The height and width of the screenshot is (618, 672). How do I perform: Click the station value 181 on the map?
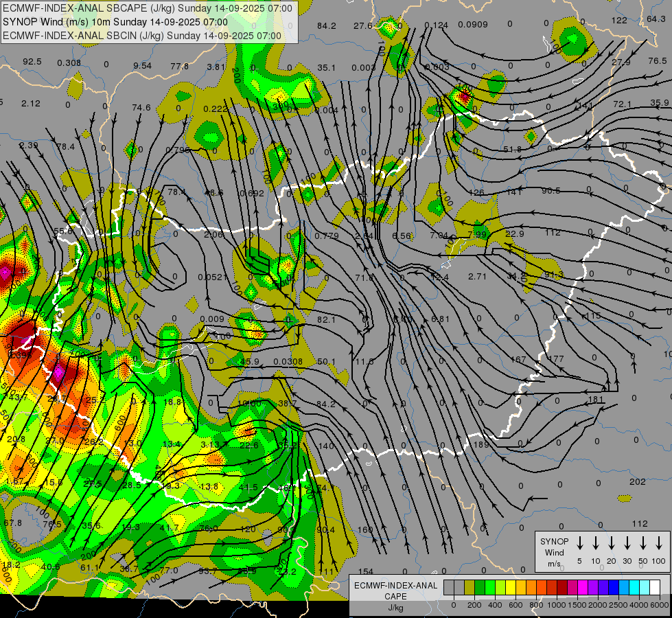tap(596, 399)
